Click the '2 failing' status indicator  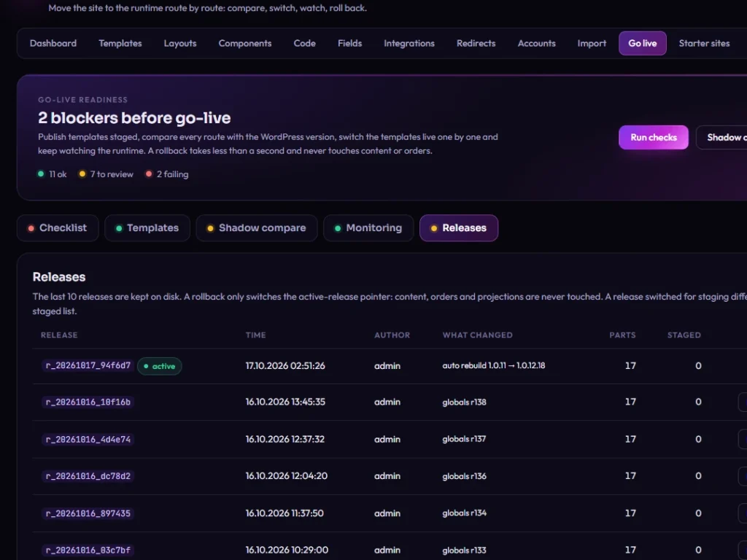(167, 174)
